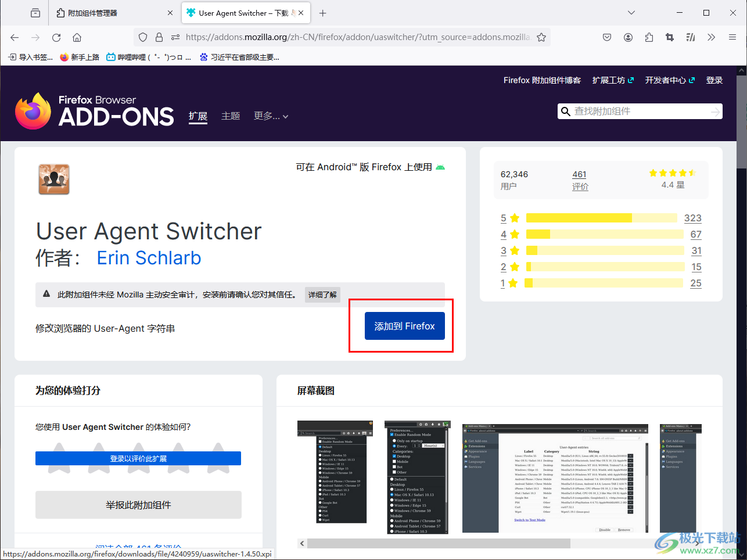Click the five-star yellow rating bar

coord(601,218)
